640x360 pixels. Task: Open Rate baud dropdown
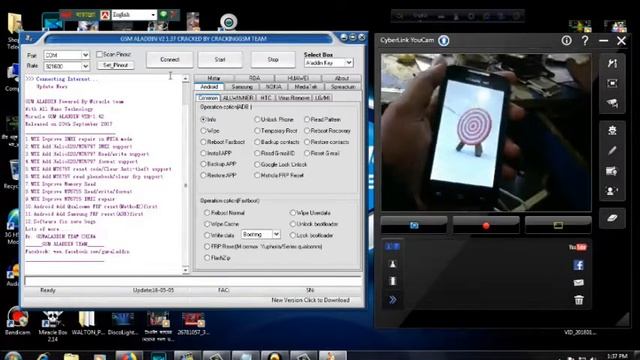[85, 66]
